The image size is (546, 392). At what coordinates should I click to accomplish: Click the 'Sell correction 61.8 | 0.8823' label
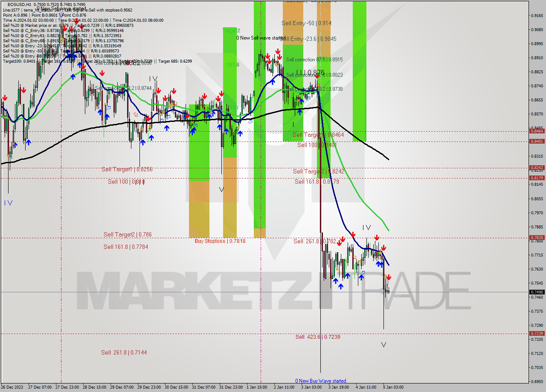[314, 75]
